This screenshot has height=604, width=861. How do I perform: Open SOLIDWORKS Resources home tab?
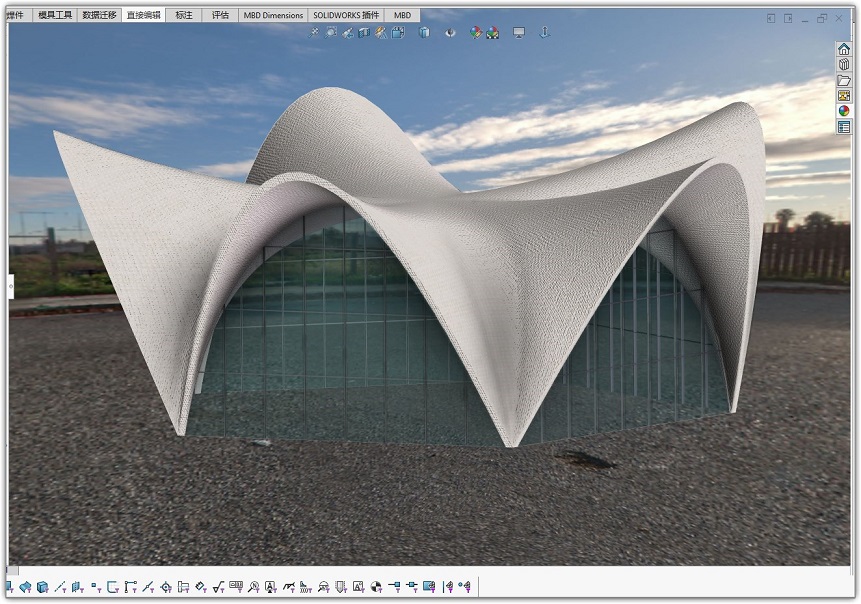pos(844,49)
